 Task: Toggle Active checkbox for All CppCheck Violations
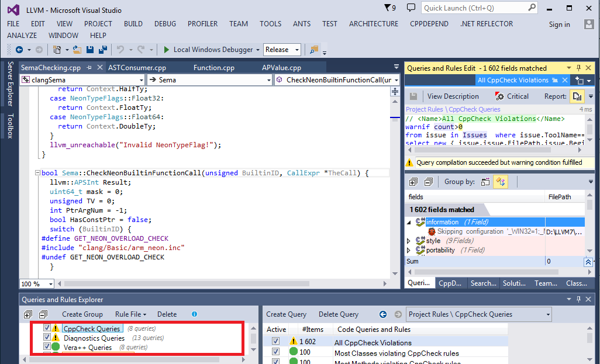pyautogui.click(x=275, y=341)
